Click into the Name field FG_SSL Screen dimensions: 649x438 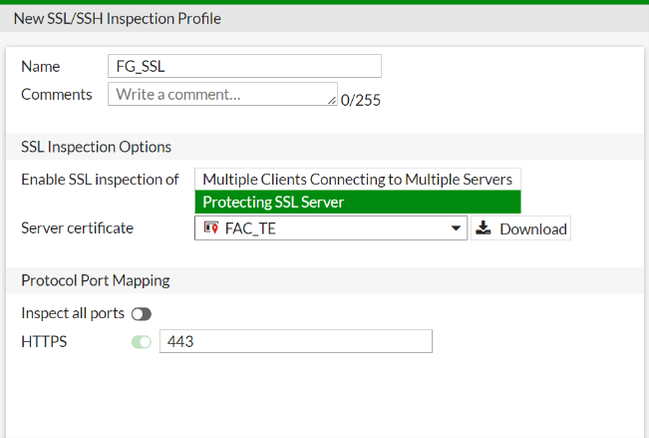pyautogui.click(x=244, y=66)
